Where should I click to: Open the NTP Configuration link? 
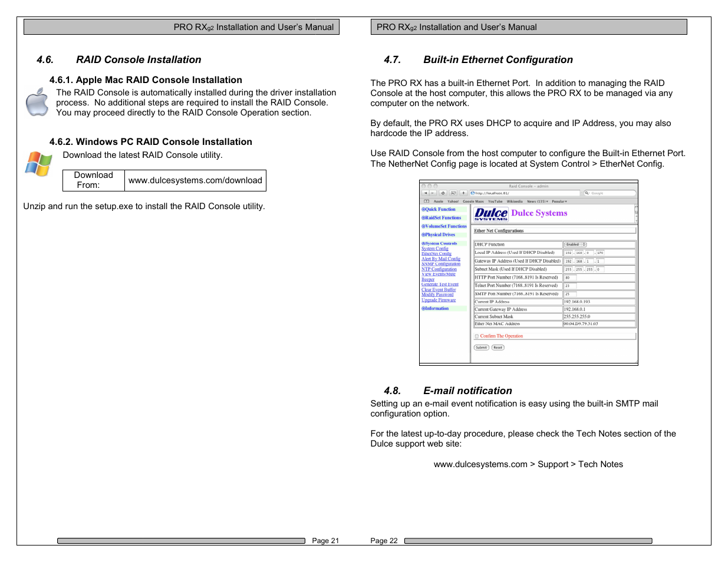click(439, 269)
